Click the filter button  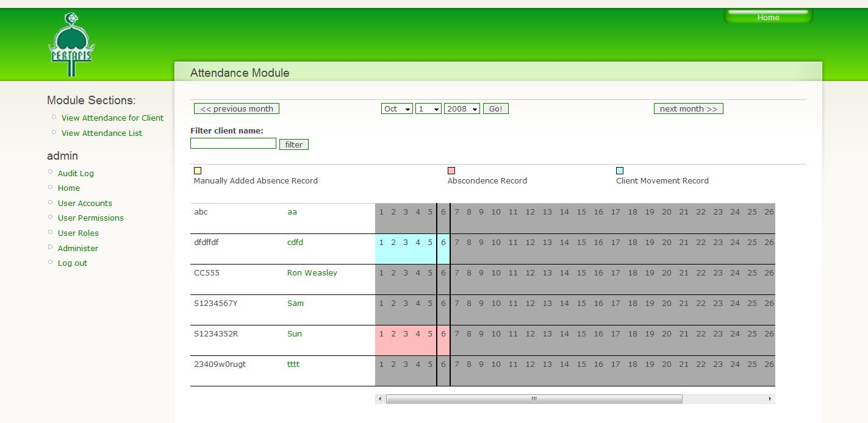(x=294, y=144)
